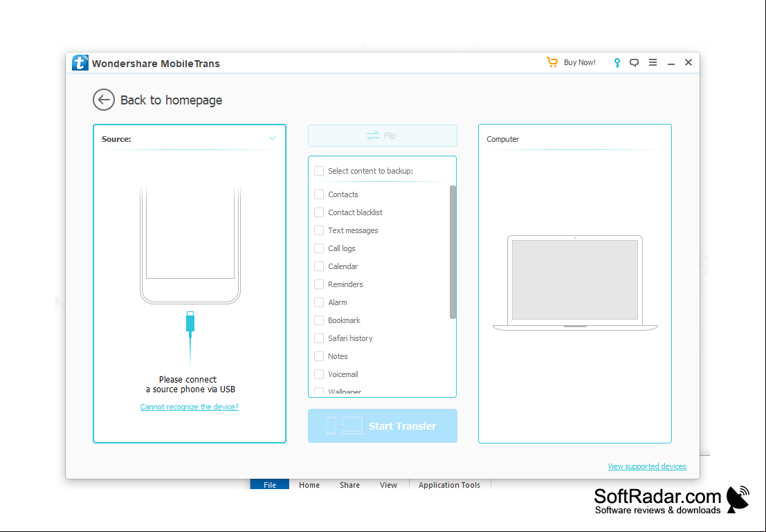The width and height of the screenshot is (766, 532).
Task: Check the Contacts checkbox
Action: tap(319, 194)
